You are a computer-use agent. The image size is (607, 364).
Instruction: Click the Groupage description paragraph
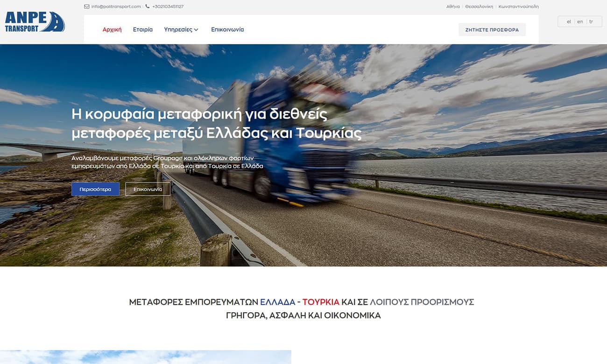pos(167,162)
